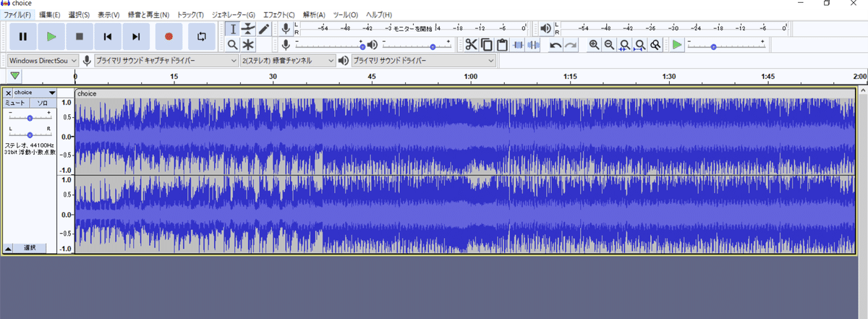The width and height of the screenshot is (868, 319).
Task: Fit whole project to window width
Action: (639, 45)
